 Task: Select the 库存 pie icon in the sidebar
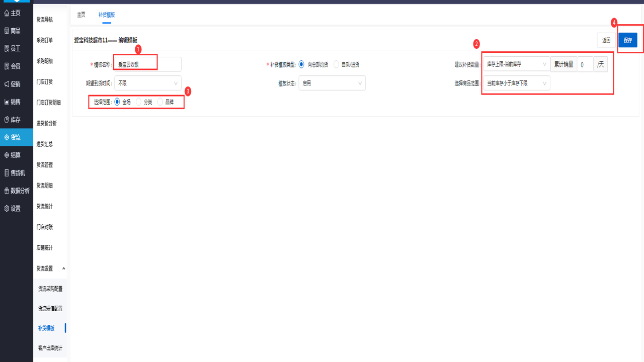click(x=7, y=120)
